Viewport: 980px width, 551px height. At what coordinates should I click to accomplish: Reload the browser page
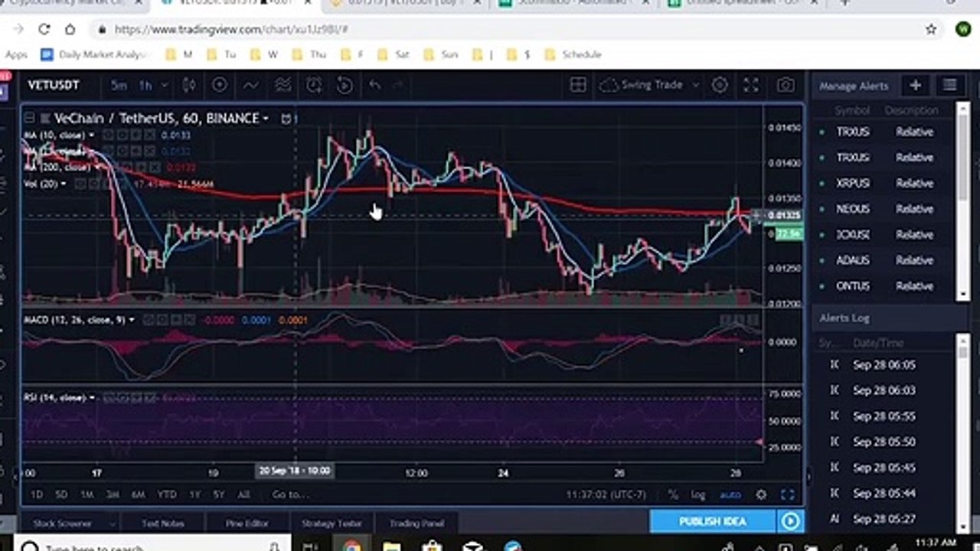[44, 29]
